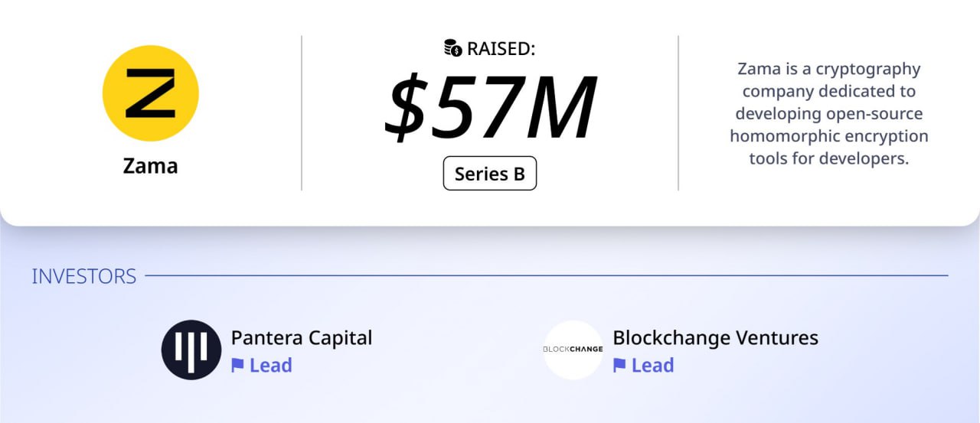Screen dimensions: 980x423
Task: Click the Pantera Capital round logo
Action: (191, 350)
